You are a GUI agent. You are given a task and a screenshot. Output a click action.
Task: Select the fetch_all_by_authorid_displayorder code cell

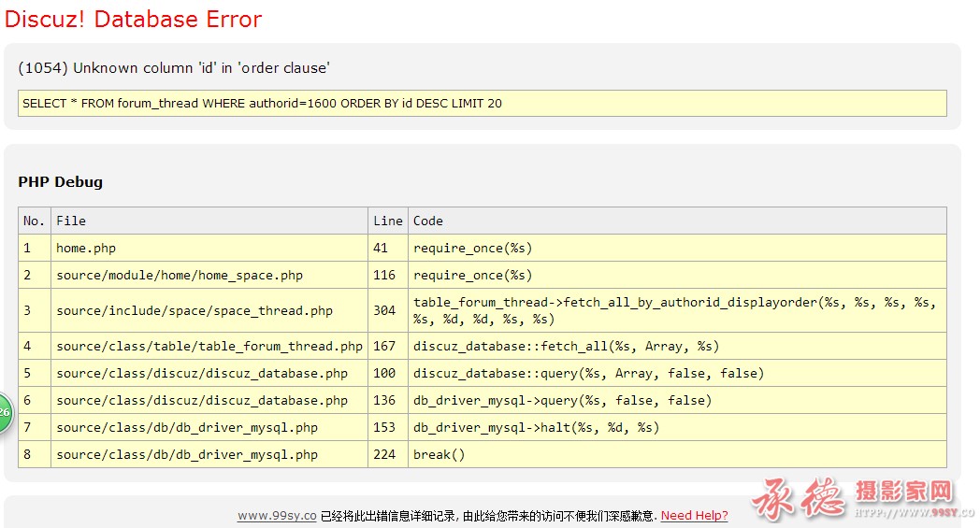(x=677, y=310)
